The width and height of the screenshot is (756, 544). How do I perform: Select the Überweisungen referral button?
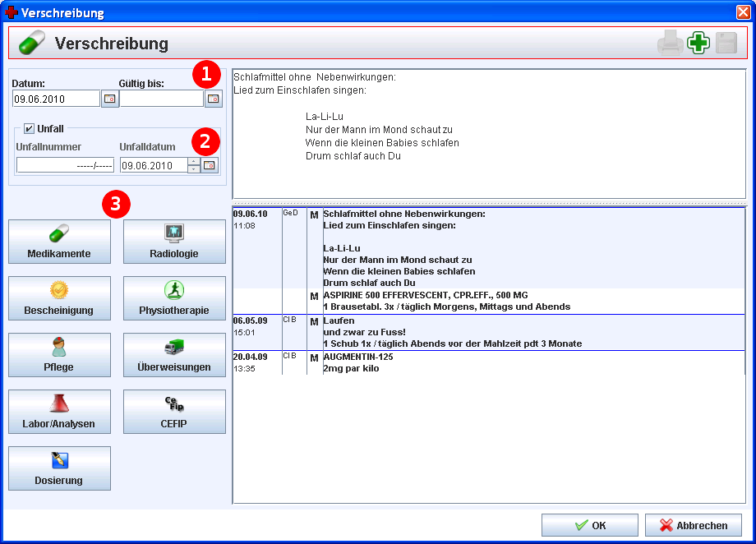(174, 355)
